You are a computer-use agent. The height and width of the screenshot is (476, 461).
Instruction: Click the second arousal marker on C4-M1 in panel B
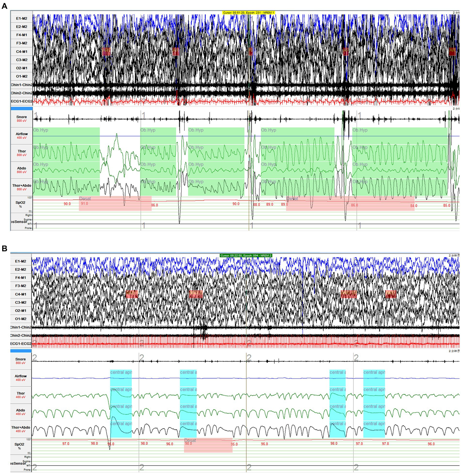[x=196, y=294]
